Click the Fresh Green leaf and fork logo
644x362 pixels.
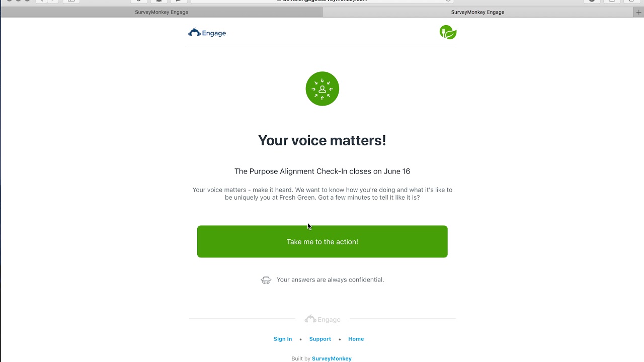[x=448, y=33]
